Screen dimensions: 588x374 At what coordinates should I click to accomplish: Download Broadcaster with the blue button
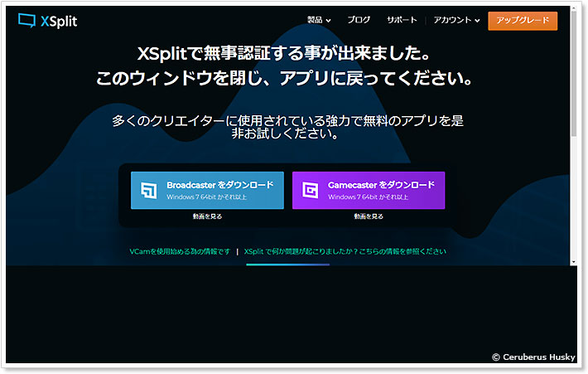[207, 190]
